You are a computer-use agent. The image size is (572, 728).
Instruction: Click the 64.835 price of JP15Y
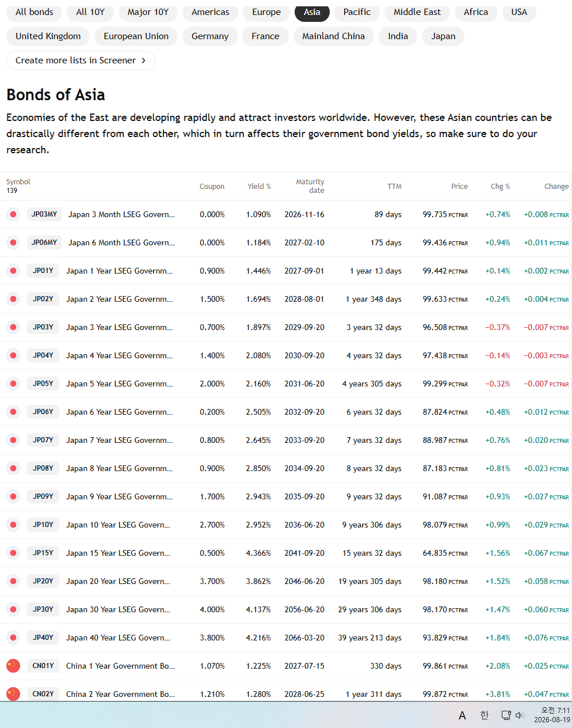tap(445, 553)
